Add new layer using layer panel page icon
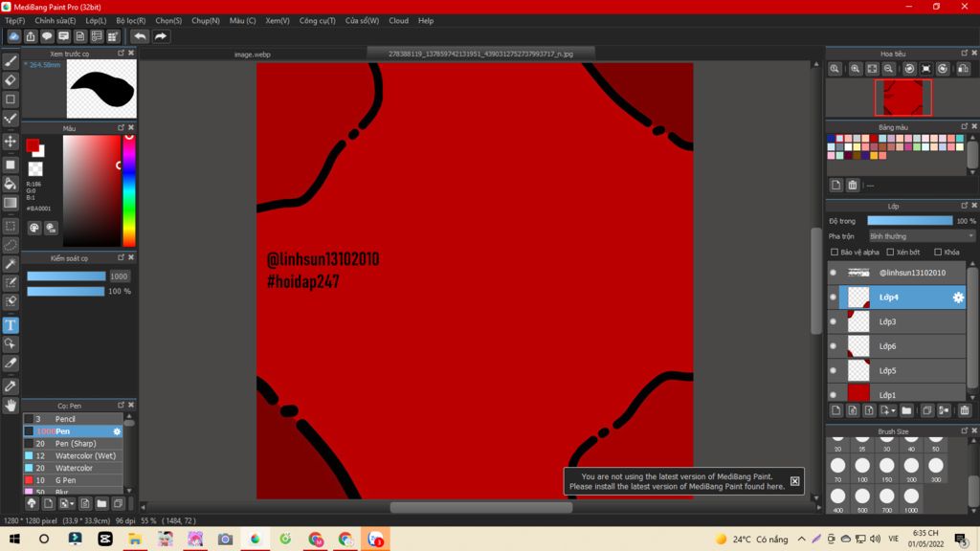Viewport: 980px width, 551px height. coord(836,410)
